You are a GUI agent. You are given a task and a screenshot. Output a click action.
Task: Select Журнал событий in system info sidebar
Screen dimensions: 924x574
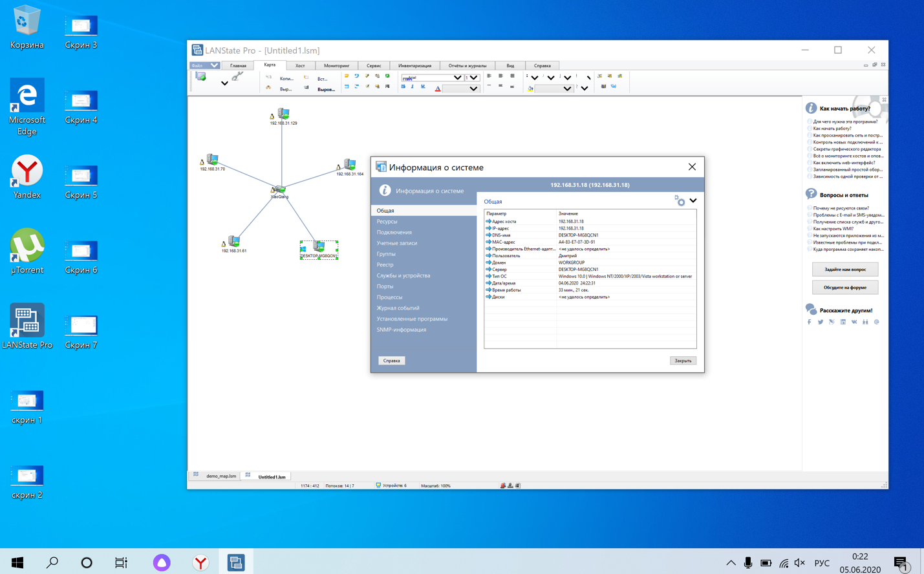tap(424, 308)
